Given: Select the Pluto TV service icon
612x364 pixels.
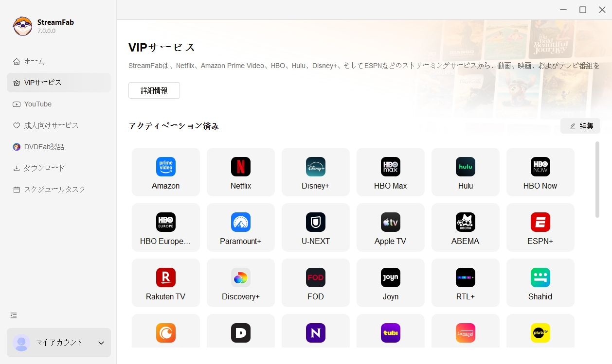Looking at the screenshot, I should [x=540, y=333].
